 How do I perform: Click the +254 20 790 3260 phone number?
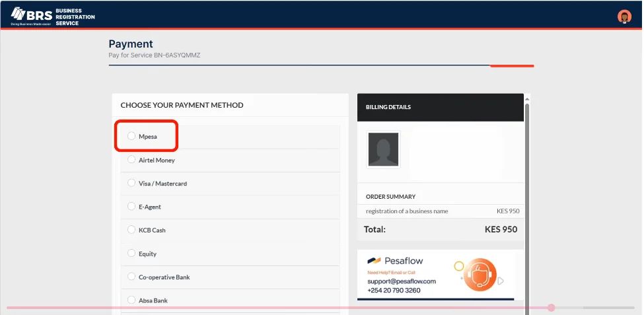(x=394, y=291)
